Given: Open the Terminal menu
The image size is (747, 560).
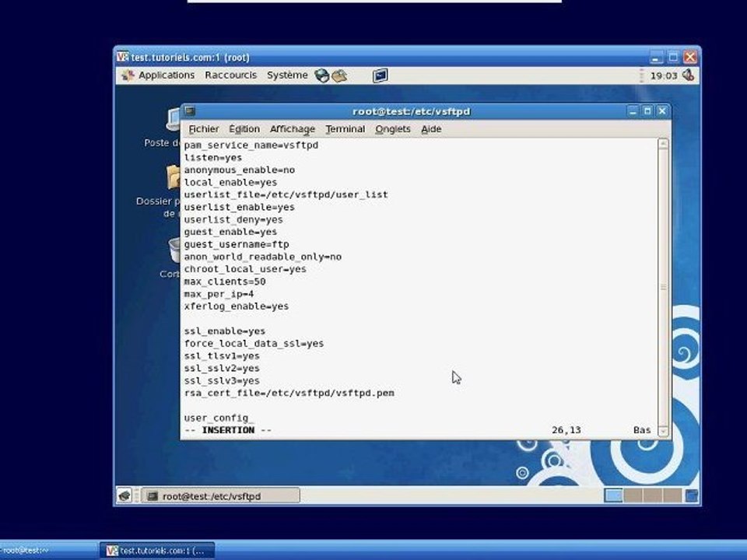Looking at the screenshot, I should click(345, 129).
